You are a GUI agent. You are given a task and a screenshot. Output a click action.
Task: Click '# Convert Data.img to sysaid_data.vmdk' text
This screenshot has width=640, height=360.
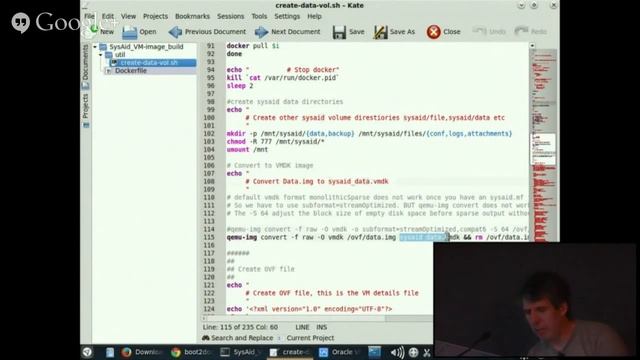coord(317,182)
